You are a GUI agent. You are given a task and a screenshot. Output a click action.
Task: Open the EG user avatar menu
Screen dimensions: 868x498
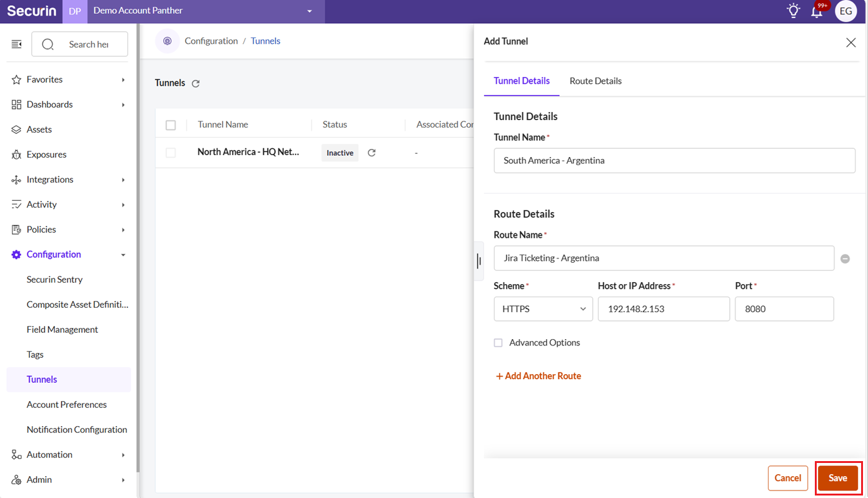[x=846, y=11]
